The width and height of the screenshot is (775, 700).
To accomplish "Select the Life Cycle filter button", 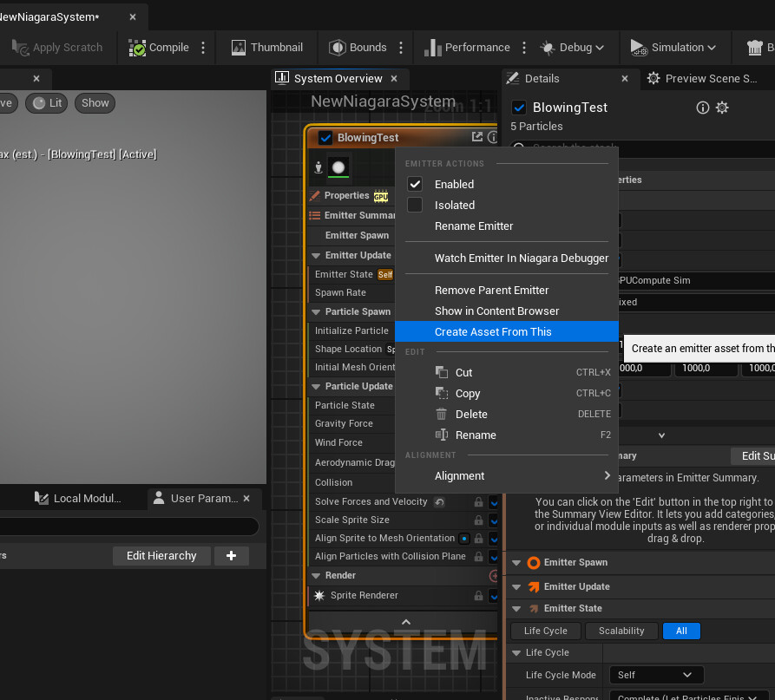I will [546, 631].
